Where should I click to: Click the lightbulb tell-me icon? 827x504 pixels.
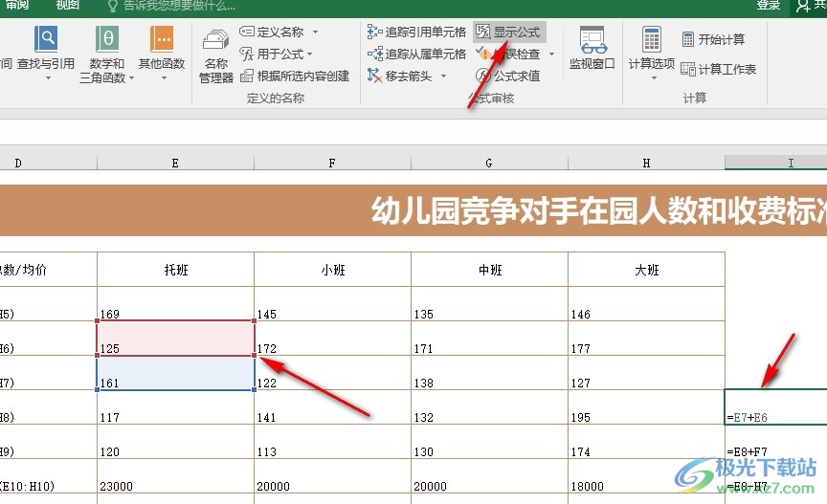[x=112, y=6]
